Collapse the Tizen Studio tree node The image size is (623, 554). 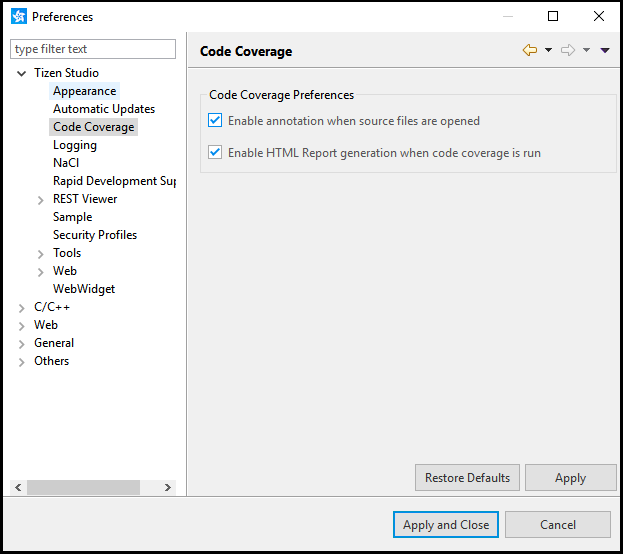22,74
